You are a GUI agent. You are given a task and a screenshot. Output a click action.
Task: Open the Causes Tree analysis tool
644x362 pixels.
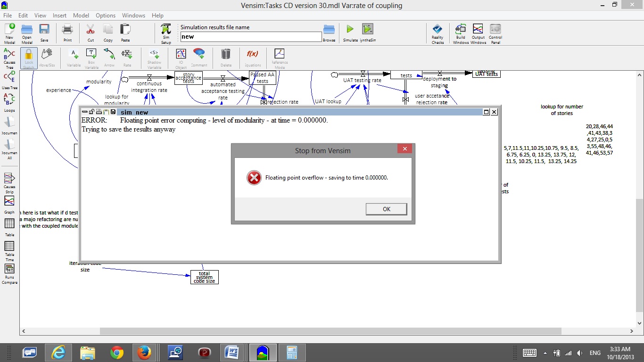9,58
